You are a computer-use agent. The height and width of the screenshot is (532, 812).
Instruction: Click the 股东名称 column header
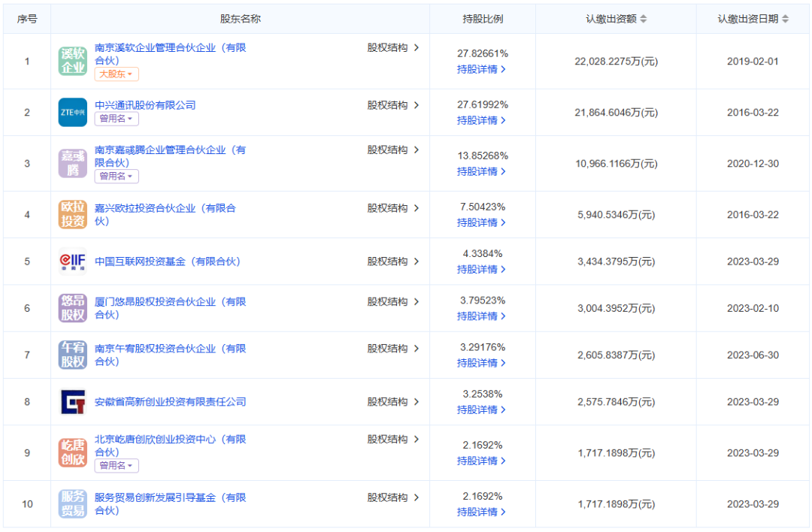click(x=241, y=19)
